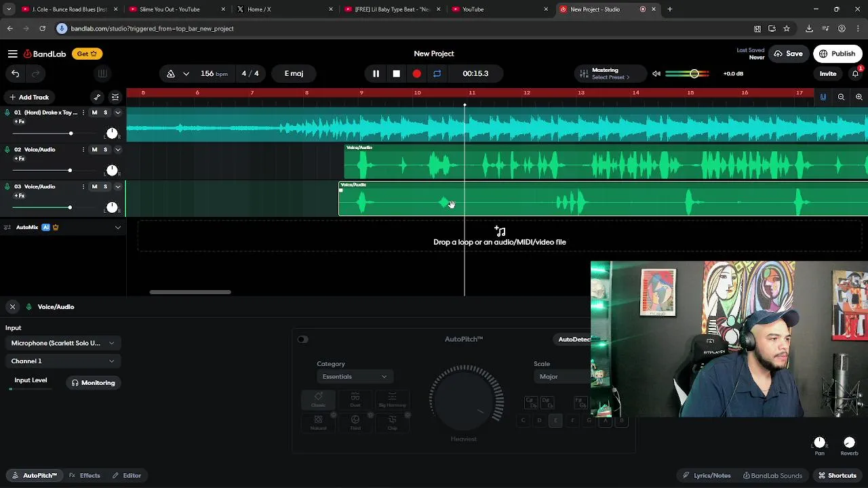Invite collaborators to the project
868x488 pixels.
(828, 73)
